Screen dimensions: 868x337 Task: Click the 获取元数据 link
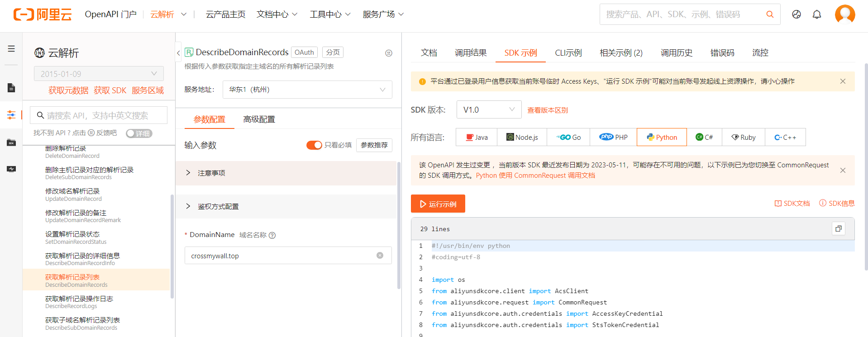pos(68,90)
